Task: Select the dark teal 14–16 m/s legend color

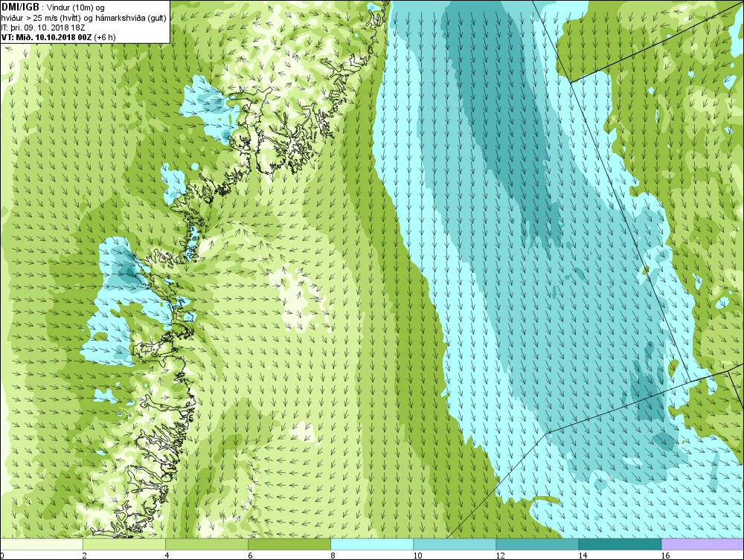Action: click(x=620, y=544)
